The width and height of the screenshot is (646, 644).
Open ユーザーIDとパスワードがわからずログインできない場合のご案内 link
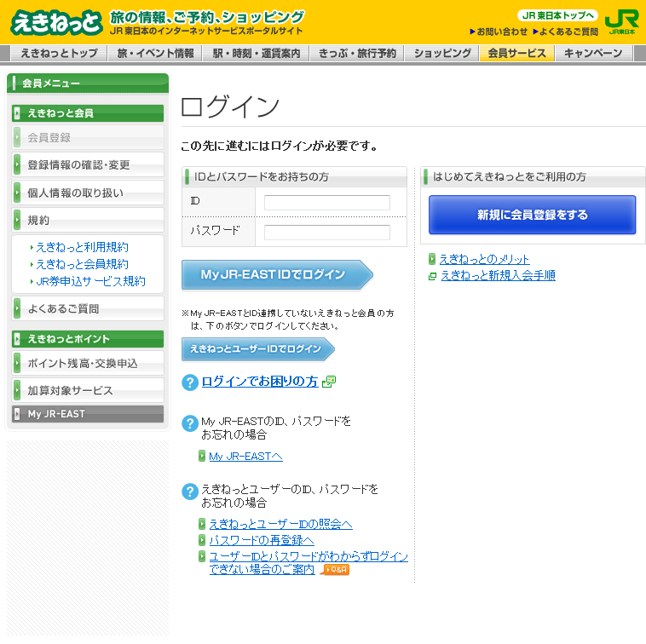pos(309,563)
